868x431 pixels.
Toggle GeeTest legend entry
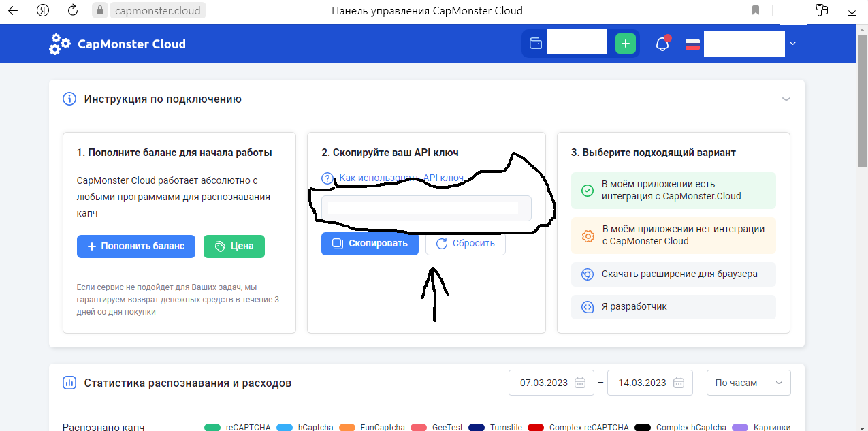pos(436,428)
